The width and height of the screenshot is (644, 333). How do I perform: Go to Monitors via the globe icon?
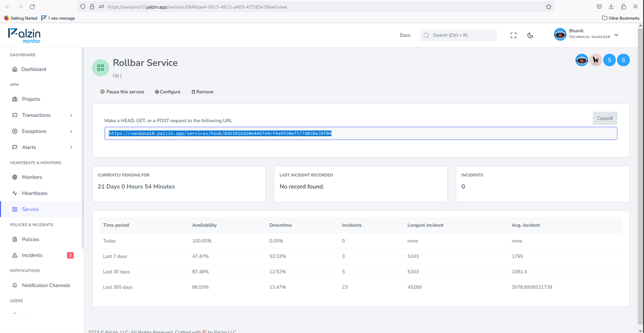[15, 177]
